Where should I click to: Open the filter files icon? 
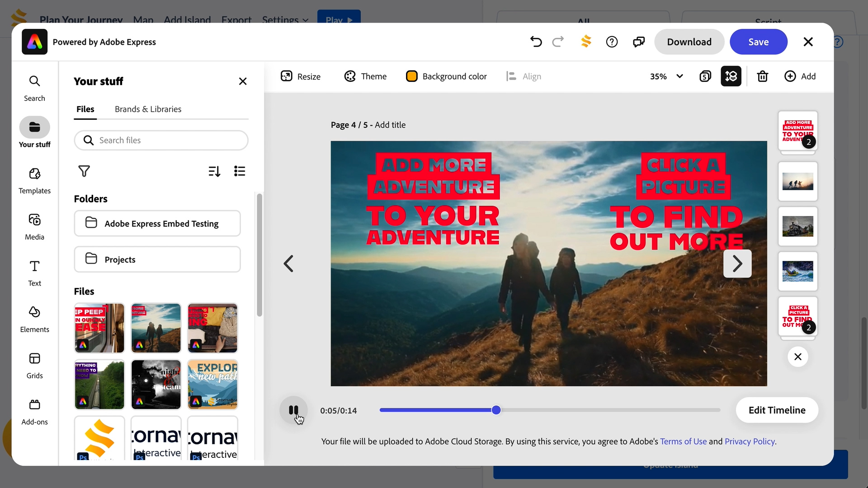coord(84,171)
